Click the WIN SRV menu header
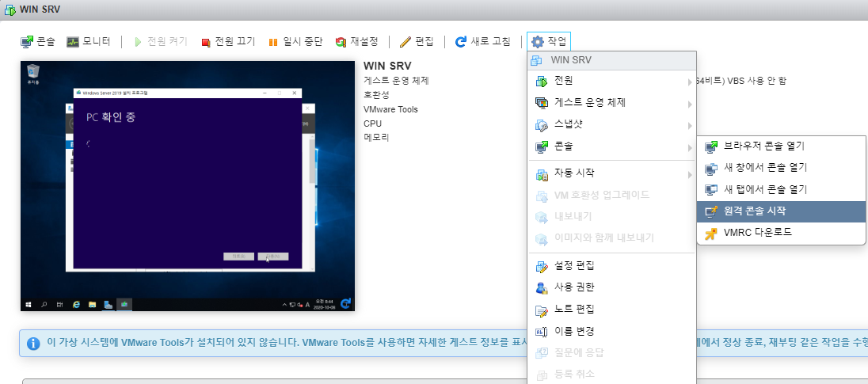 click(x=611, y=60)
